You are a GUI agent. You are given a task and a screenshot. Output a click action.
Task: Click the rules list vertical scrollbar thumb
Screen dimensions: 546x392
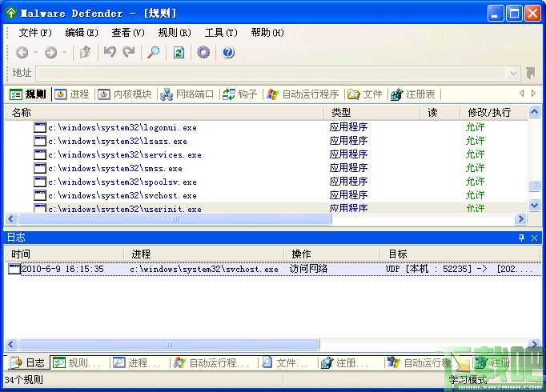coord(534,186)
